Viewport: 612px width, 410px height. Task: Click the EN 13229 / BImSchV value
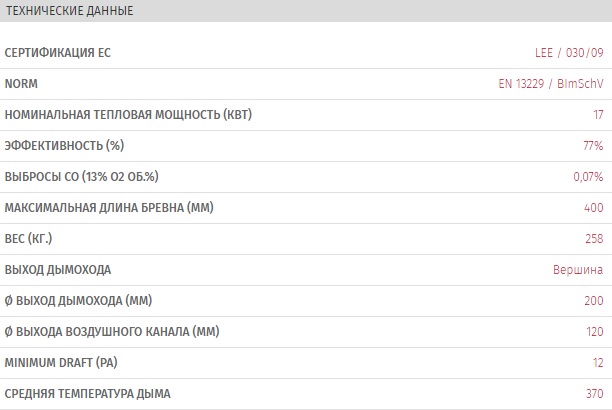551,84
